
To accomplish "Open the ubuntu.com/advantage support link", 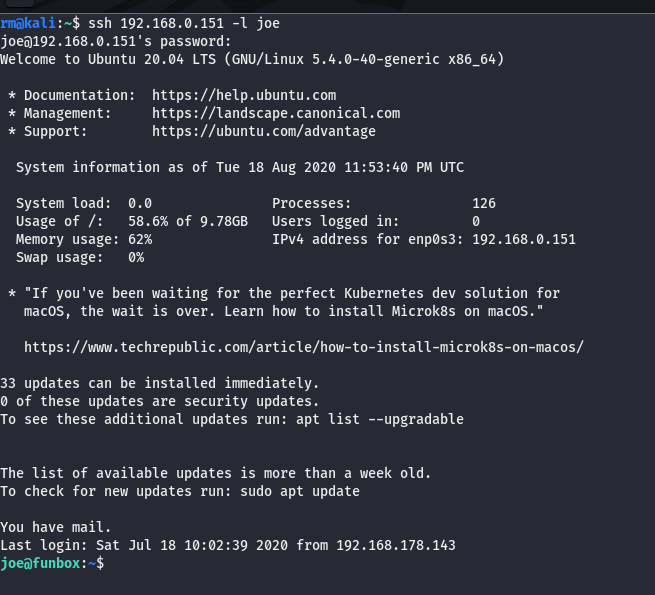I will tap(264, 131).
